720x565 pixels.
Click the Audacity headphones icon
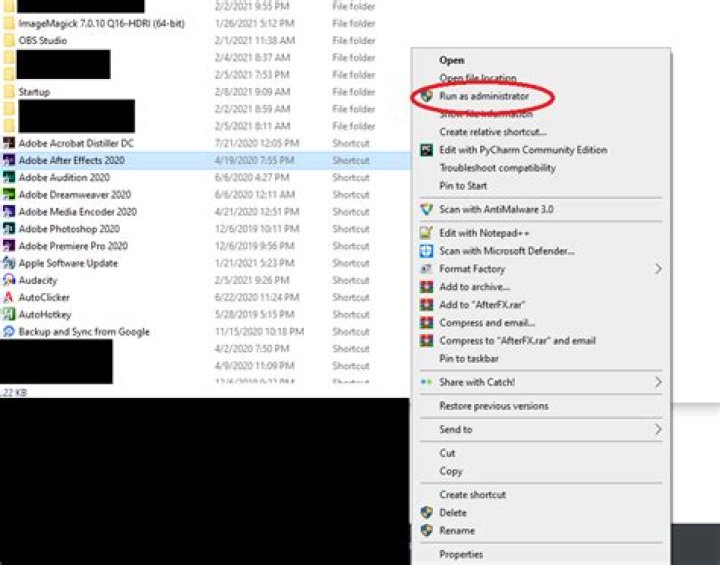tap(9, 280)
